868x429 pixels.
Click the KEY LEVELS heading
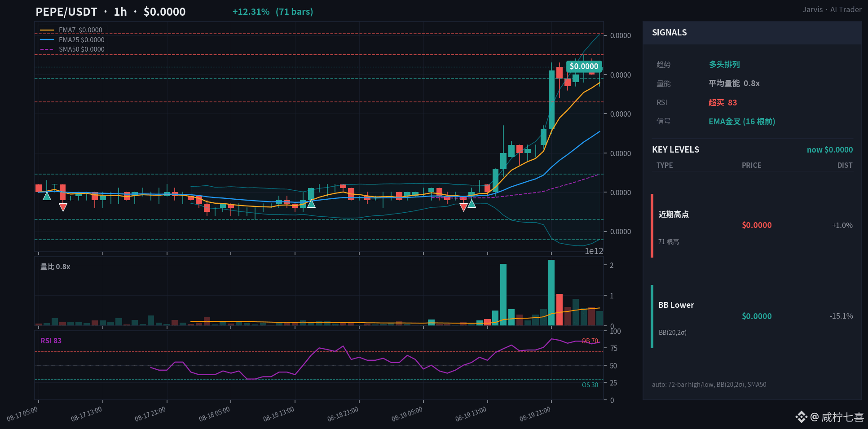coord(676,149)
